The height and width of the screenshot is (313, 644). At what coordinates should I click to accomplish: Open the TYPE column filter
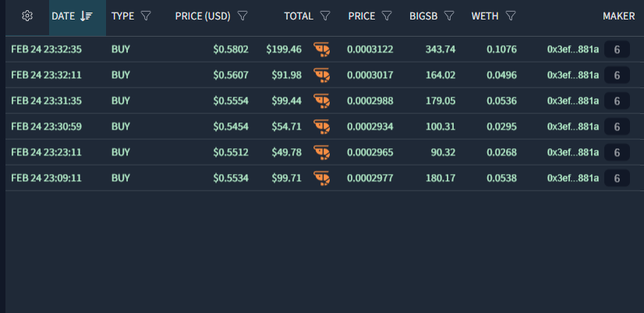pyautogui.click(x=146, y=16)
